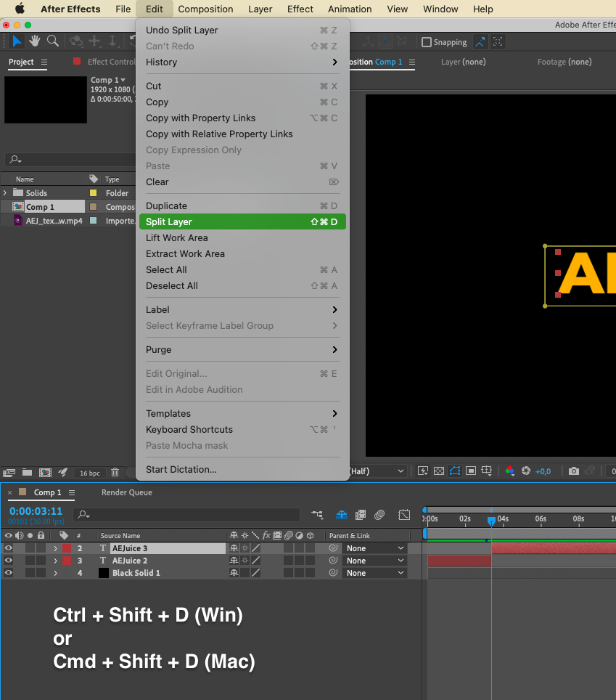
Task: Hide the AEJuice 3 layer
Action: [9, 548]
